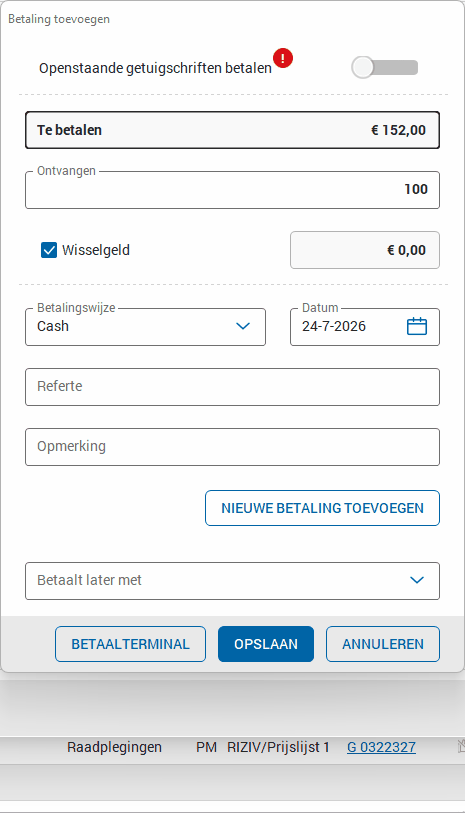The image size is (465, 813).
Task: Select the Raadplegingen row entry
Action: click(114, 747)
